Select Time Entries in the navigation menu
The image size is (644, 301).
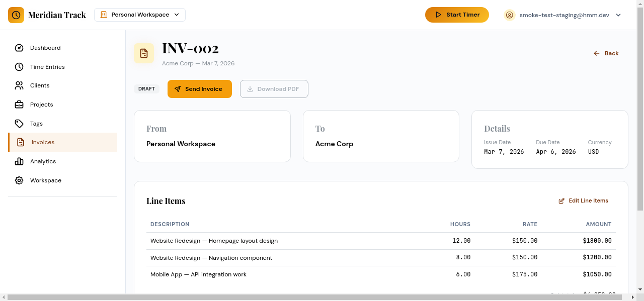[48, 66]
